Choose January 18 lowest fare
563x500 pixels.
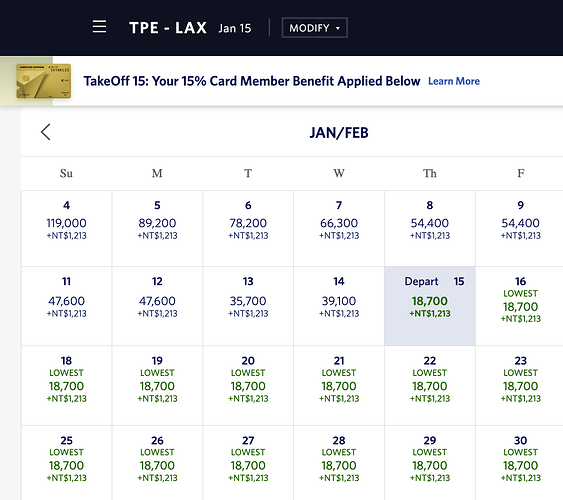(x=66, y=385)
